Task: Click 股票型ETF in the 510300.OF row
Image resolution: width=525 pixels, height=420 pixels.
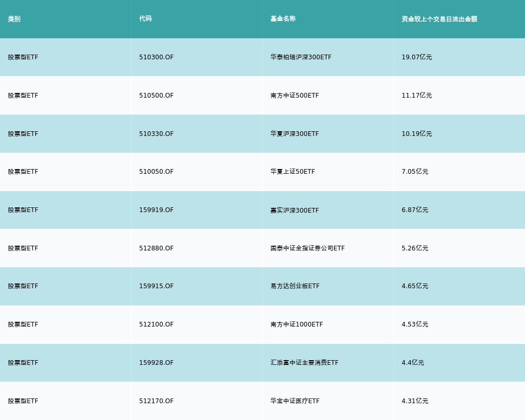Action: point(23,57)
